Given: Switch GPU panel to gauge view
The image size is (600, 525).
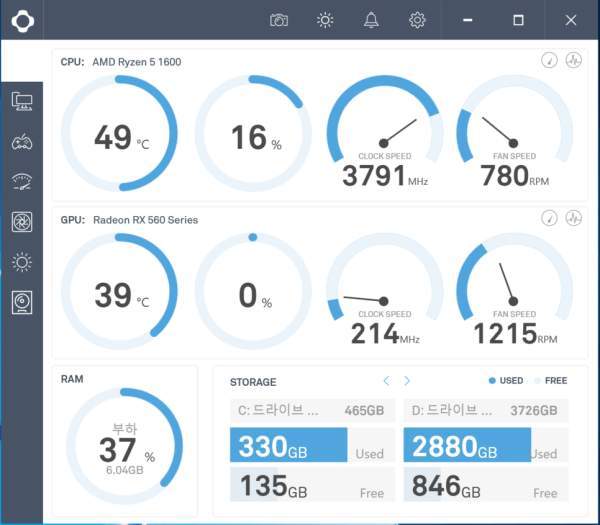Looking at the screenshot, I should 549,218.
